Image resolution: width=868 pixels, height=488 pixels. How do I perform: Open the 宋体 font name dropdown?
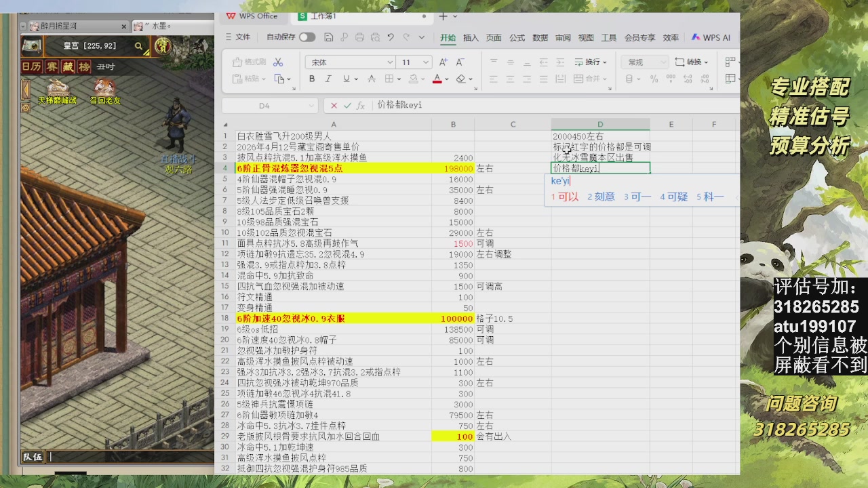pyautogui.click(x=390, y=62)
